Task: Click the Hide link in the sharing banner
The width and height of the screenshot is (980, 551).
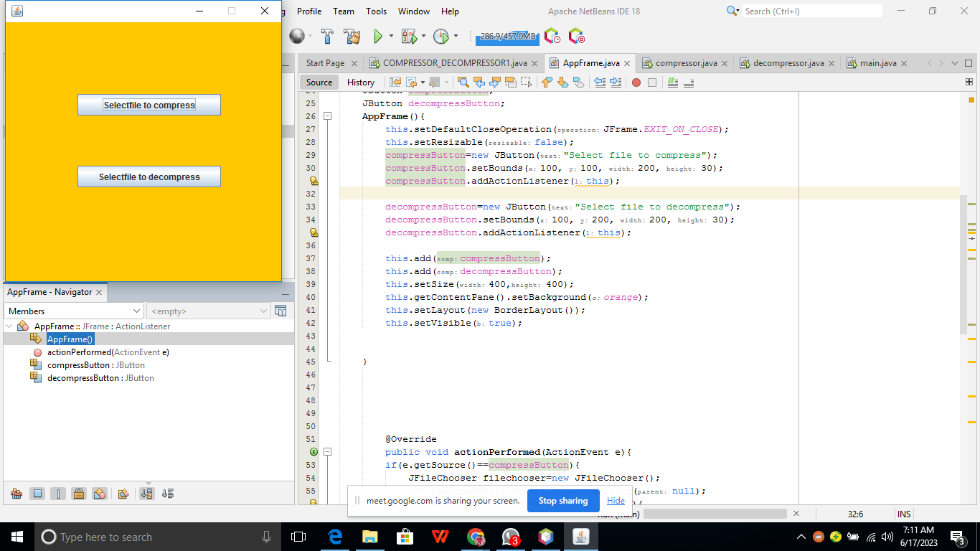Action: 615,501
